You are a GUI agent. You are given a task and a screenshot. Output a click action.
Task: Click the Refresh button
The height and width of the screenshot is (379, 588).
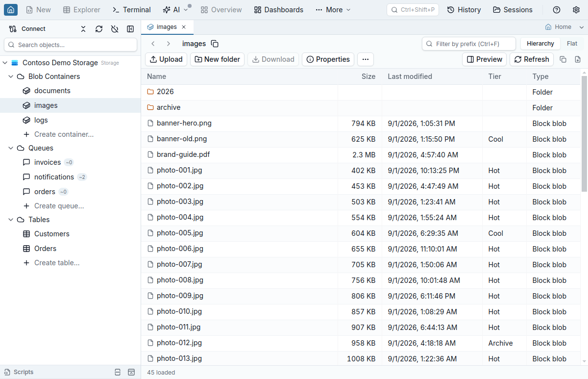532,59
